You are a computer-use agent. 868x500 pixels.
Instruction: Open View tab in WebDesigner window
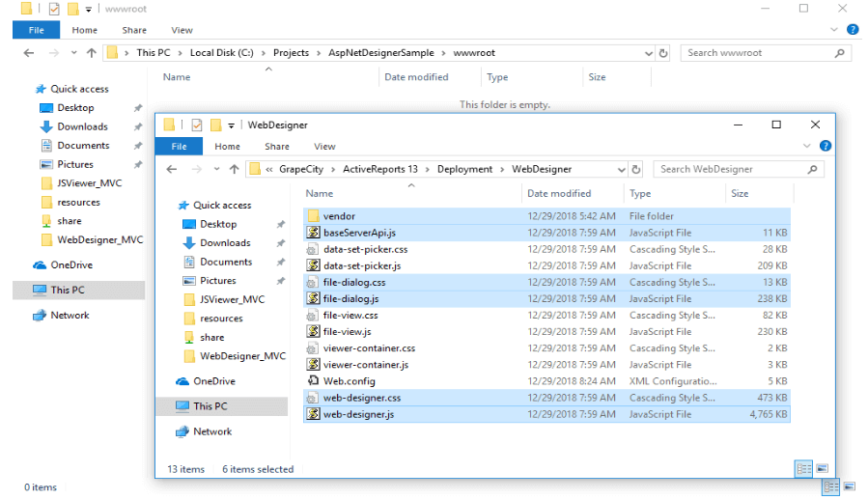[x=325, y=146]
